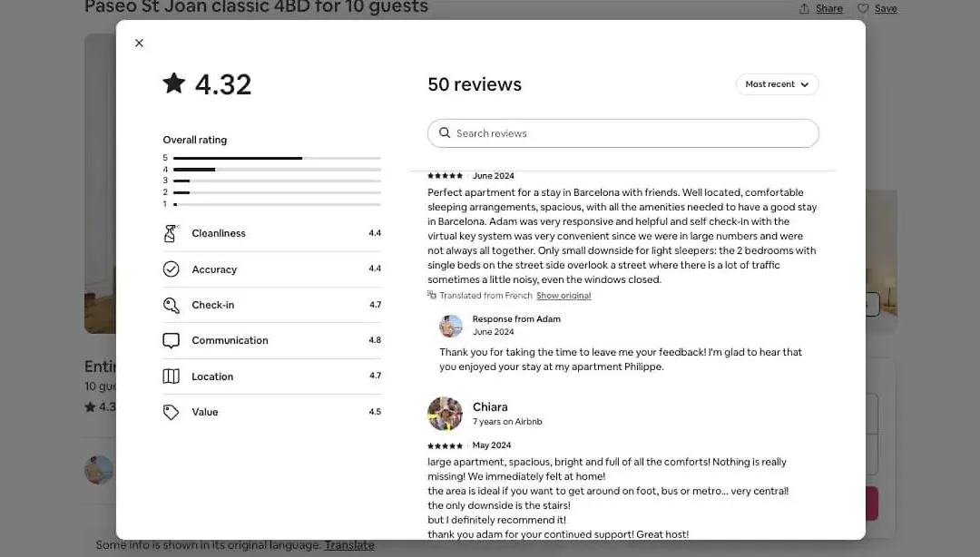This screenshot has width=980, height=557.
Task: Open the Most recent sort dropdown
Action: [x=777, y=84]
